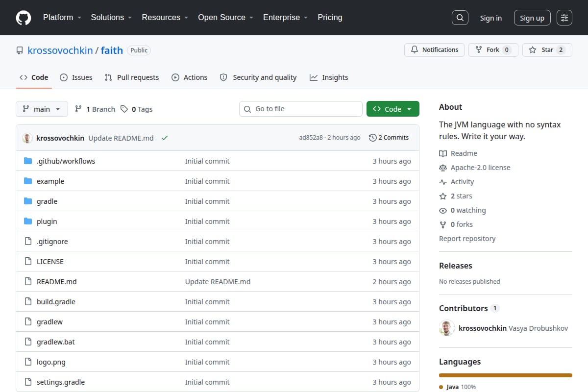Open gradlew file name

49,322
